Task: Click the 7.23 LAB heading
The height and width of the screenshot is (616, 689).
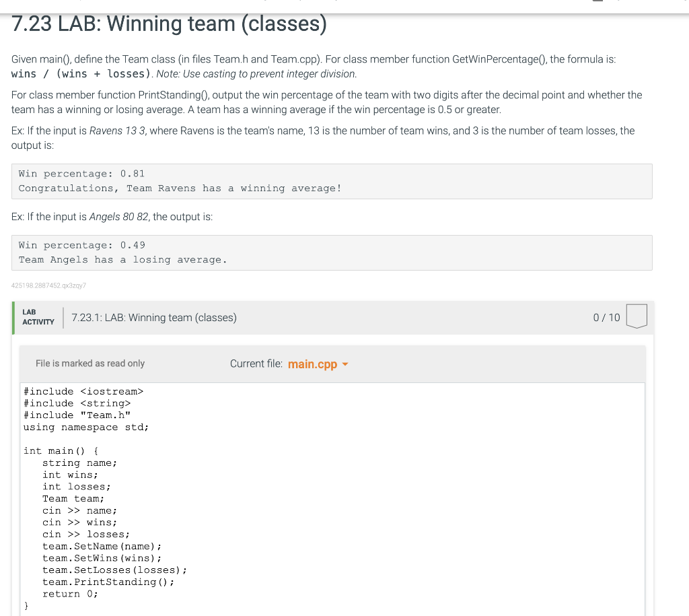Action: (168, 24)
